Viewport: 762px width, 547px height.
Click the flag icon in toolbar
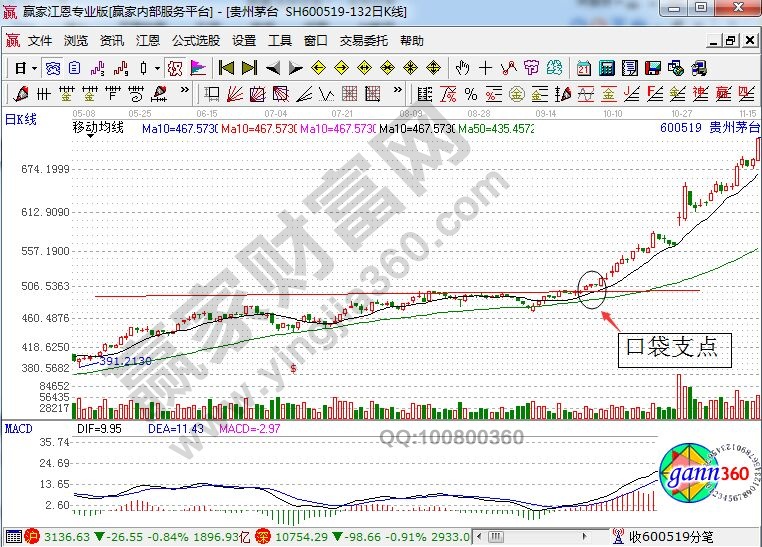click(x=199, y=68)
